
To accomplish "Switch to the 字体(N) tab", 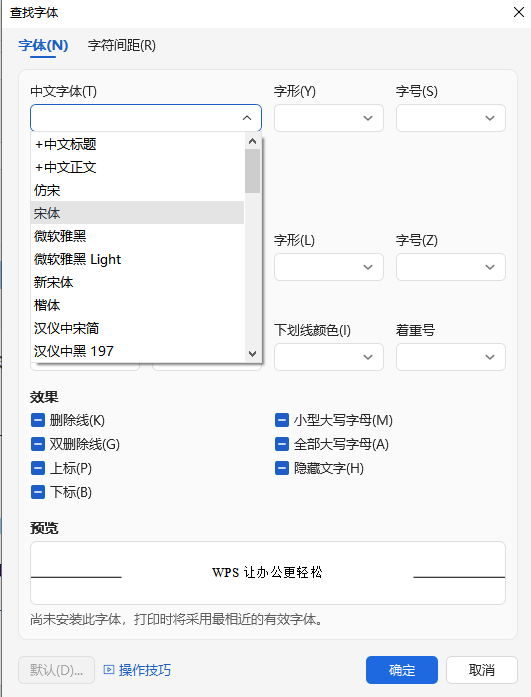I will point(43,45).
